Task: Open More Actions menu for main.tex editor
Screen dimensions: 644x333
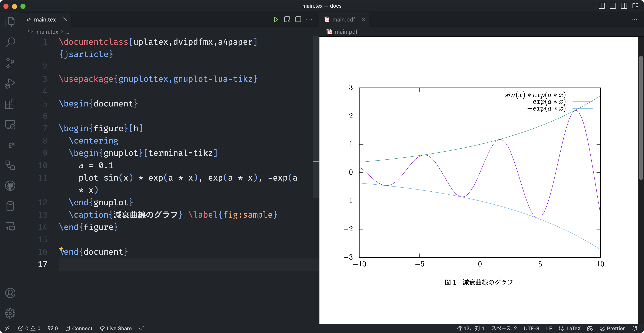Action: click(x=309, y=20)
